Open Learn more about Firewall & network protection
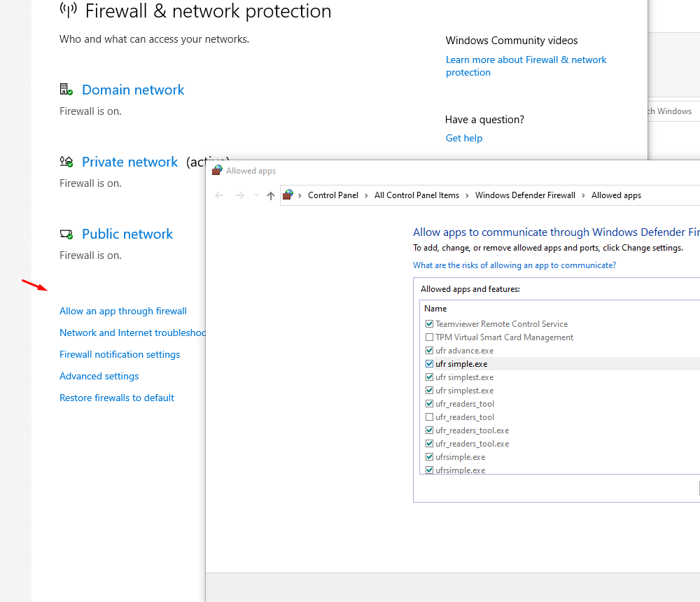 [x=526, y=66]
